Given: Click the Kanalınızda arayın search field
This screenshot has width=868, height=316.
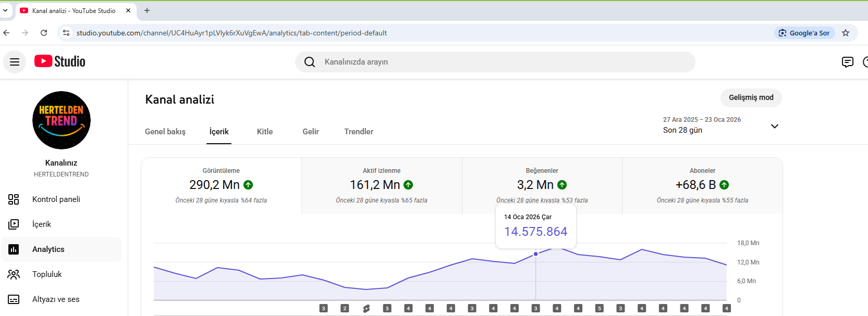Looking at the screenshot, I should (495, 62).
